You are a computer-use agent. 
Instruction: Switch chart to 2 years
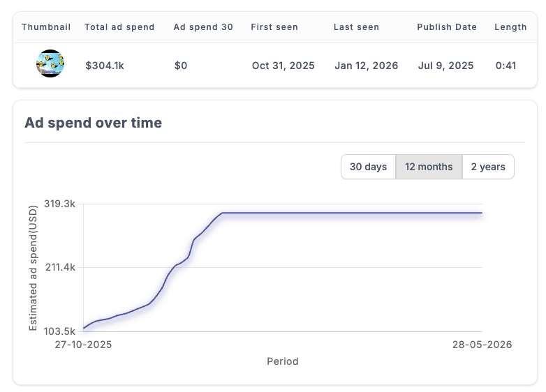[x=488, y=167]
